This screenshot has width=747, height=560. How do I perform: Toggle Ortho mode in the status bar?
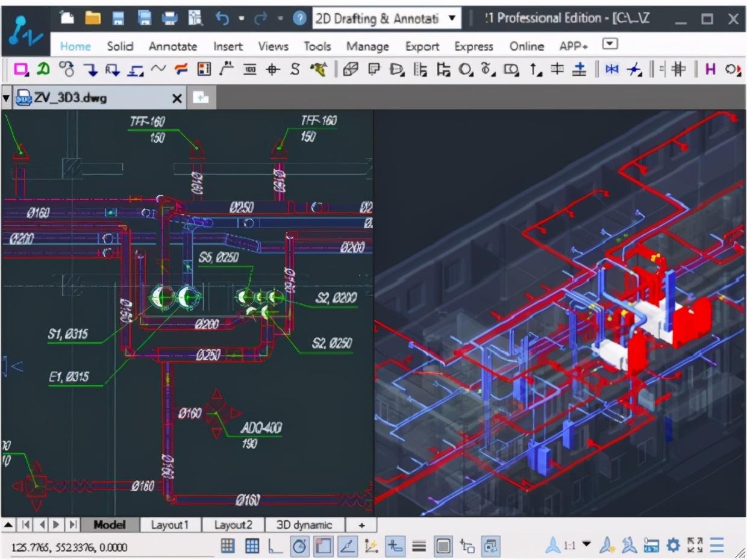pyautogui.click(x=274, y=547)
